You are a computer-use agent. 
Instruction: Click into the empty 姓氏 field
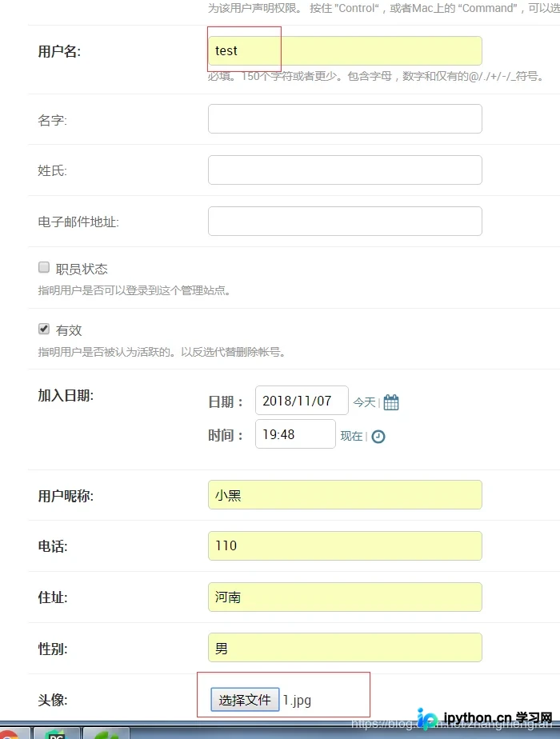point(345,170)
